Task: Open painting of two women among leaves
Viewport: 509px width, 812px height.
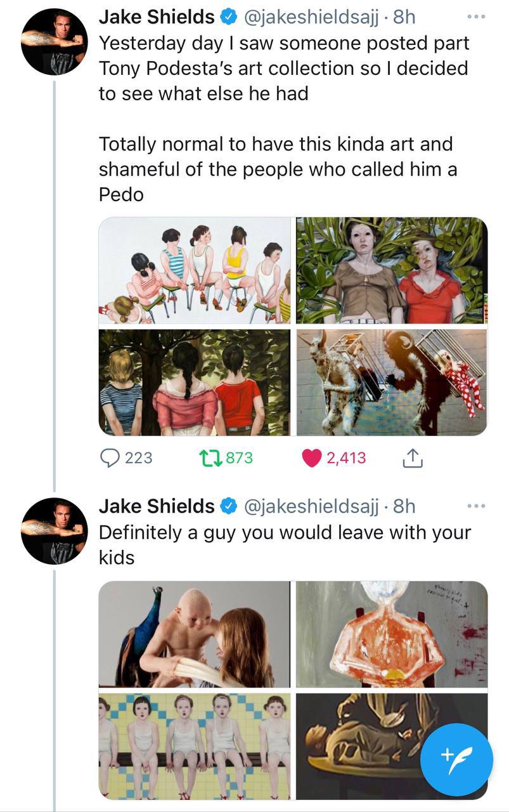Action: click(392, 271)
